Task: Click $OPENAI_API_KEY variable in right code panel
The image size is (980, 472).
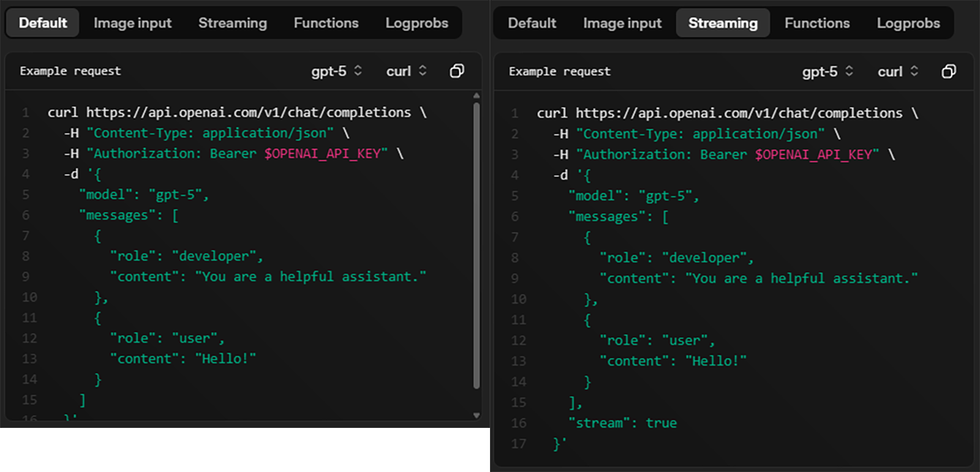Action: click(813, 154)
